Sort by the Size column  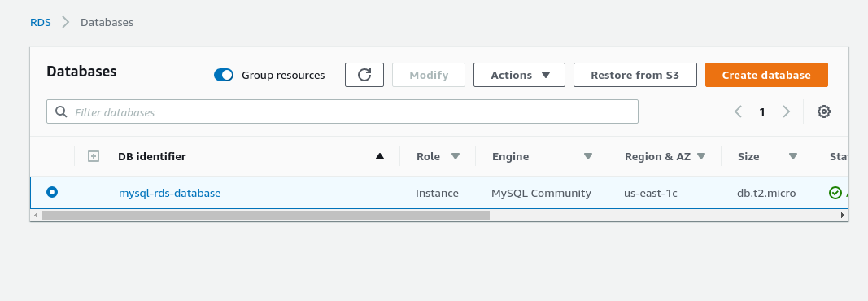[767, 156]
